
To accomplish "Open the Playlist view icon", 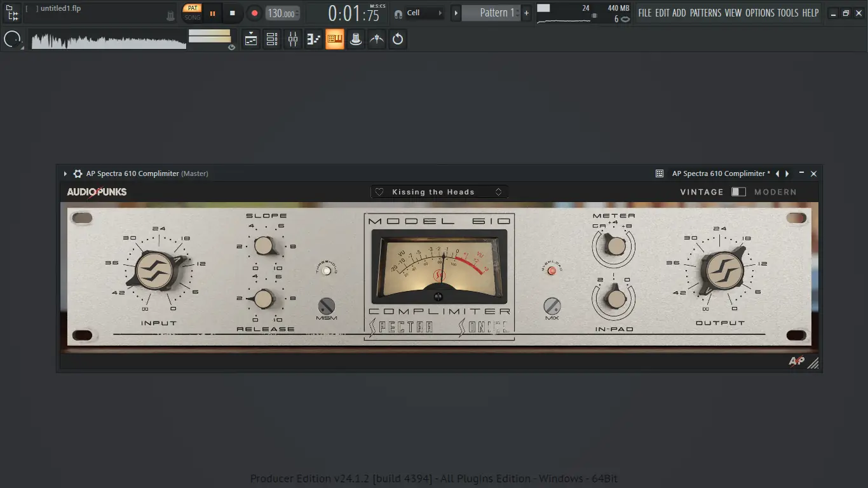I will point(251,39).
